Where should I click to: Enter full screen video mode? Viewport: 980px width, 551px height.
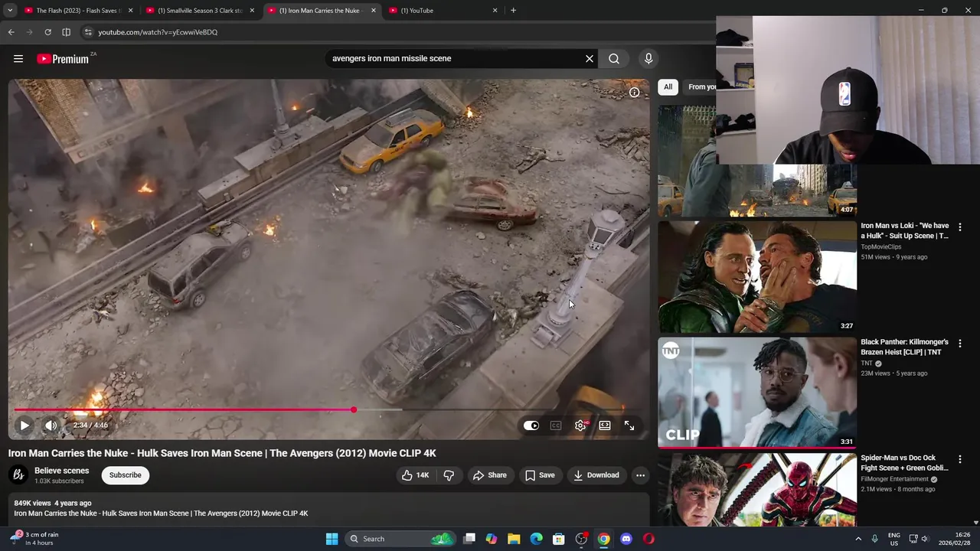[629, 425]
